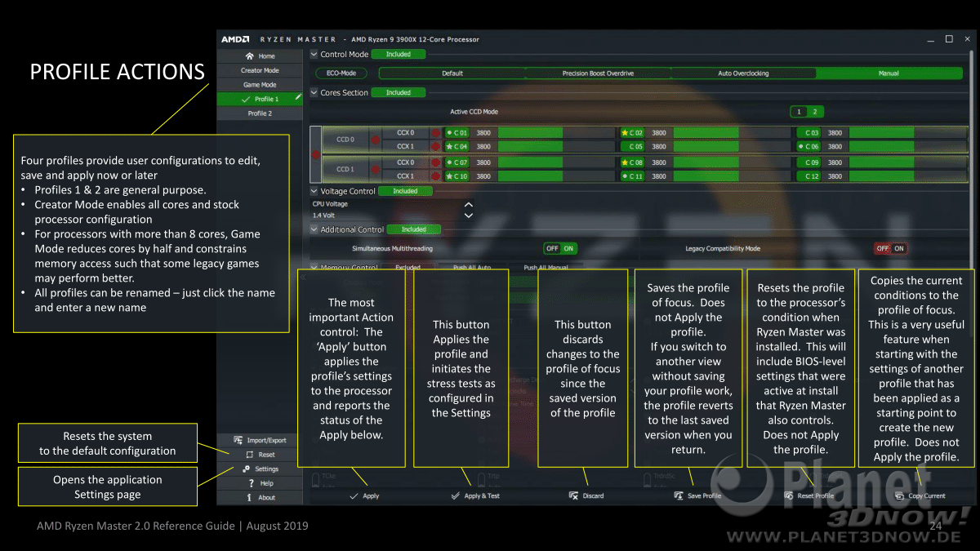Click the Discard icon in bottom bar
This screenshot has height=551, width=980.
click(x=574, y=495)
